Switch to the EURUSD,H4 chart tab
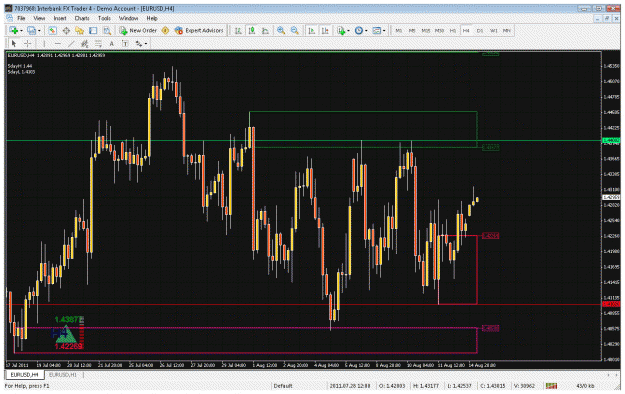Screen dimensions: 625x394 click(24, 375)
